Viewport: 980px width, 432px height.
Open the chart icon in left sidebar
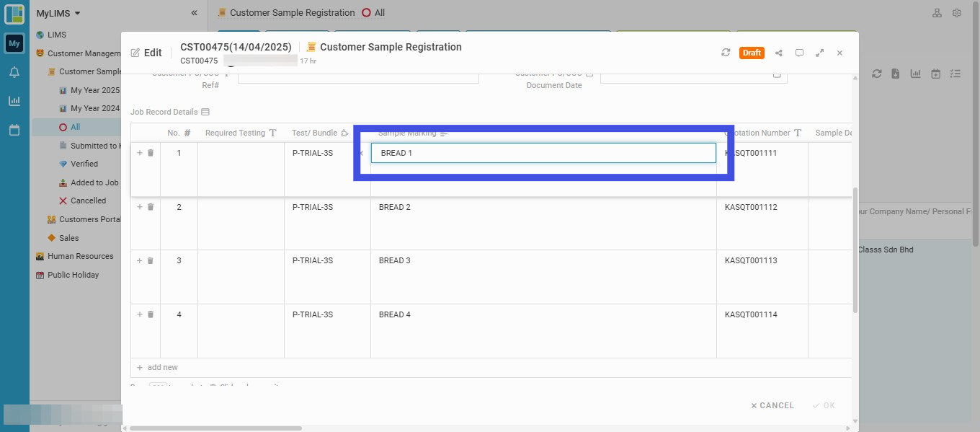pyautogui.click(x=14, y=101)
